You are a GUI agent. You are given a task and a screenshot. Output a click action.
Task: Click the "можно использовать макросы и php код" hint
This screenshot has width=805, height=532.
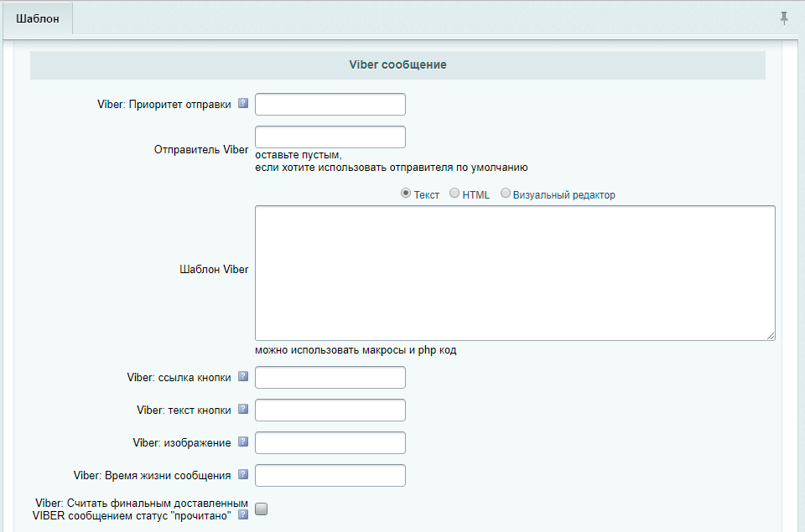(x=356, y=350)
